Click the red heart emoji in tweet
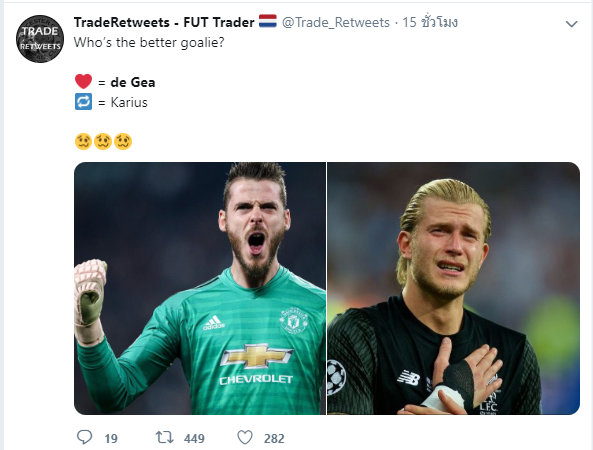This screenshot has height=450, width=593. (x=83, y=81)
